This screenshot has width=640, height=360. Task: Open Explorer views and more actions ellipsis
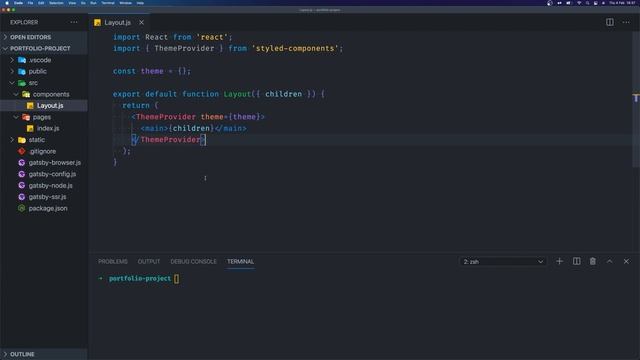click(x=74, y=22)
